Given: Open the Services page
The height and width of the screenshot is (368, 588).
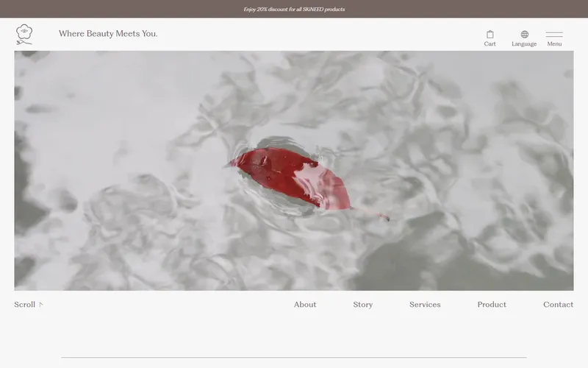Looking at the screenshot, I should [x=425, y=305].
